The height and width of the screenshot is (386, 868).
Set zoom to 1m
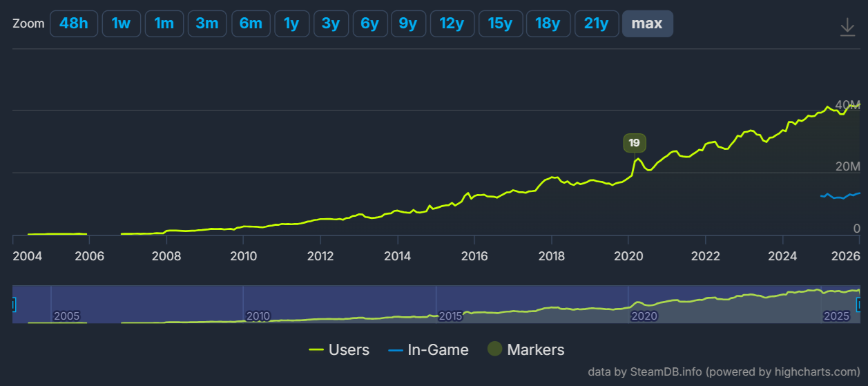pos(164,23)
